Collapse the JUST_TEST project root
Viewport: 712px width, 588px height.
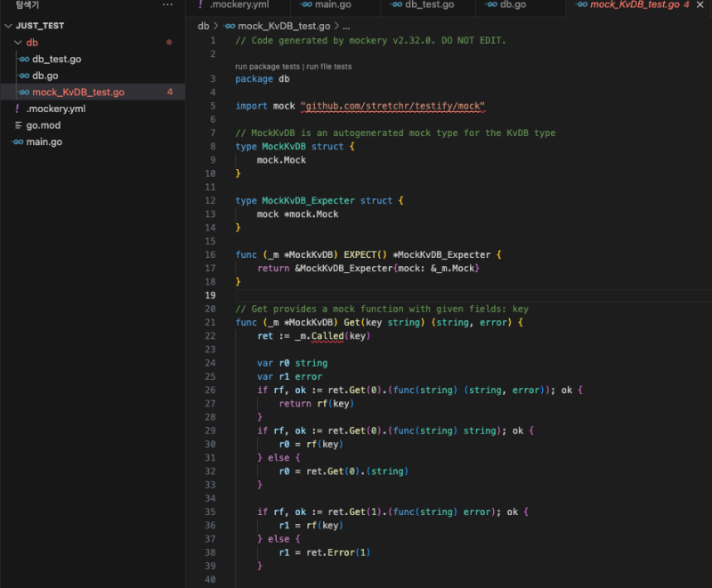(x=8, y=26)
